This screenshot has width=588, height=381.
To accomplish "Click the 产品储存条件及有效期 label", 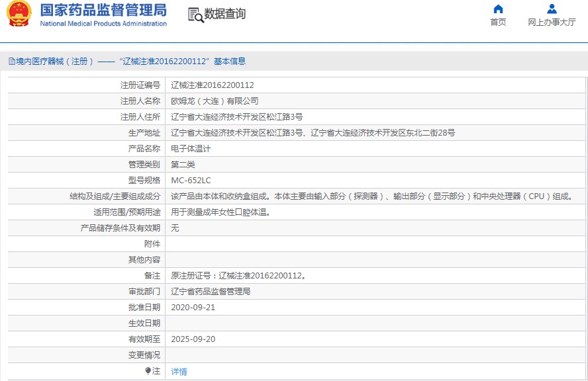I will click(121, 228).
